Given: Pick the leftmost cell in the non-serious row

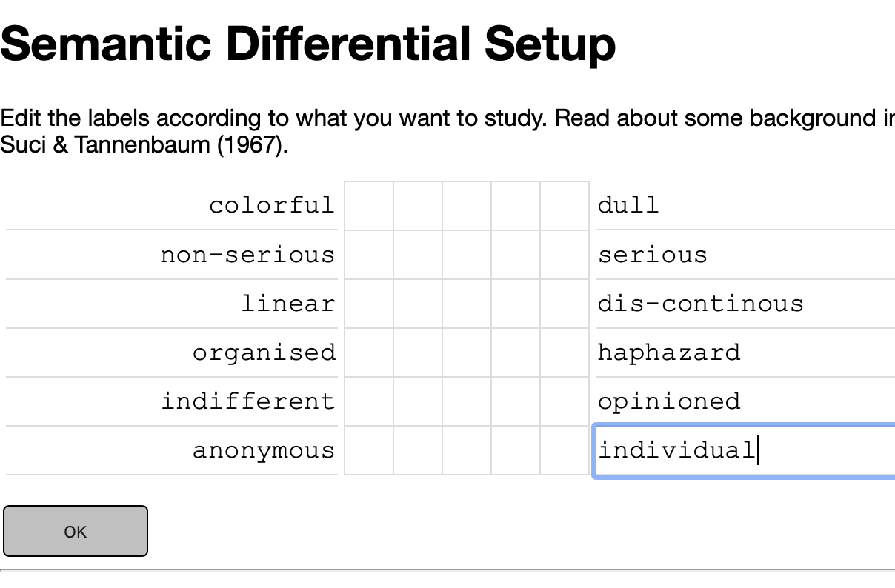Looking at the screenshot, I should pyautogui.click(x=369, y=254).
